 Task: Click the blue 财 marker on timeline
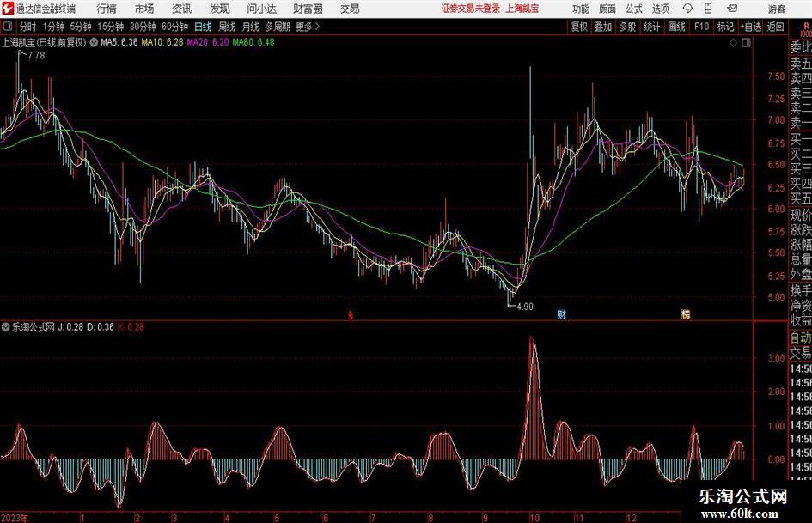[561, 314]
